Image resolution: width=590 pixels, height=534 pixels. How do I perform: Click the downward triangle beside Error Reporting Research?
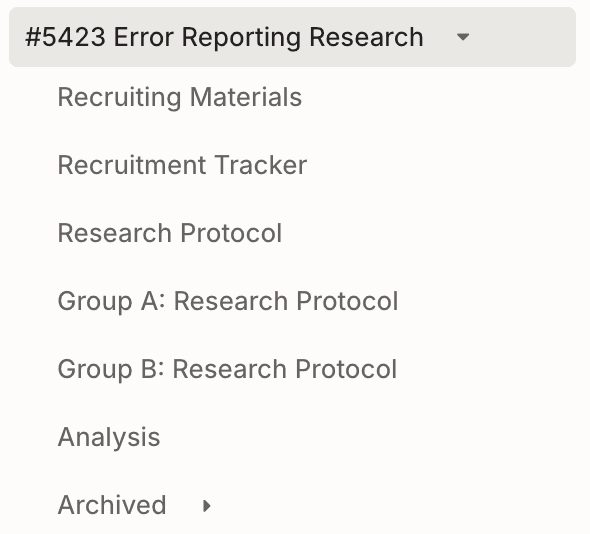pyautogui.click(x=462, y=37)
